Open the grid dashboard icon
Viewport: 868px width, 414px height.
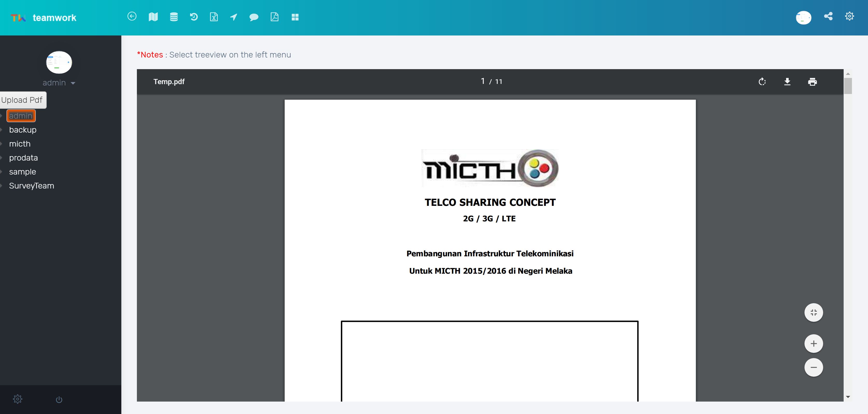(295, 17)
